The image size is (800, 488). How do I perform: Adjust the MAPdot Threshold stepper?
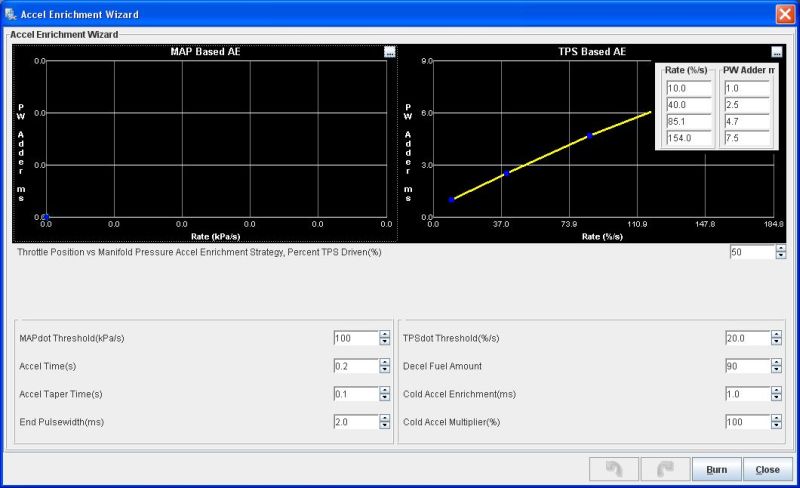pos(384,338)
